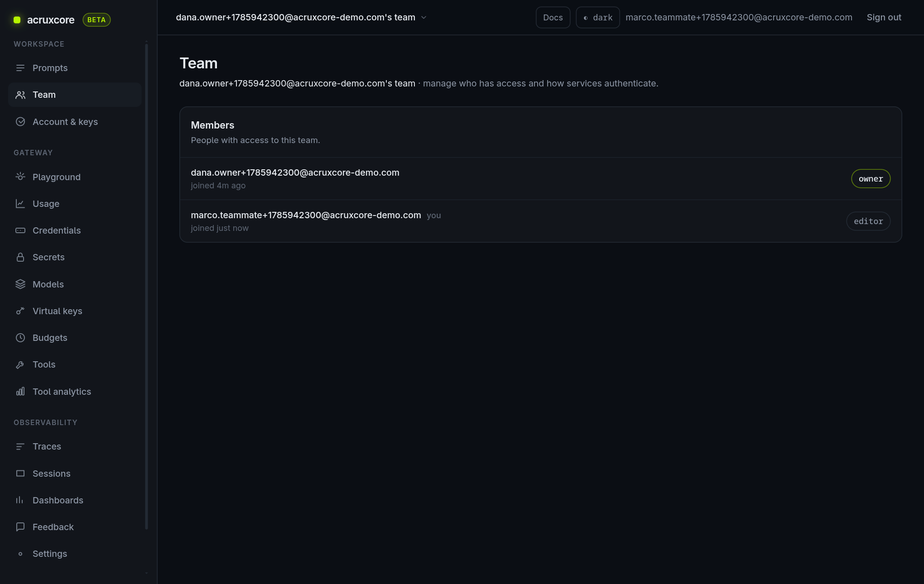The image size is (924, 584).
Task: Click the acruxcore logo
Action: tap(44, 20)
